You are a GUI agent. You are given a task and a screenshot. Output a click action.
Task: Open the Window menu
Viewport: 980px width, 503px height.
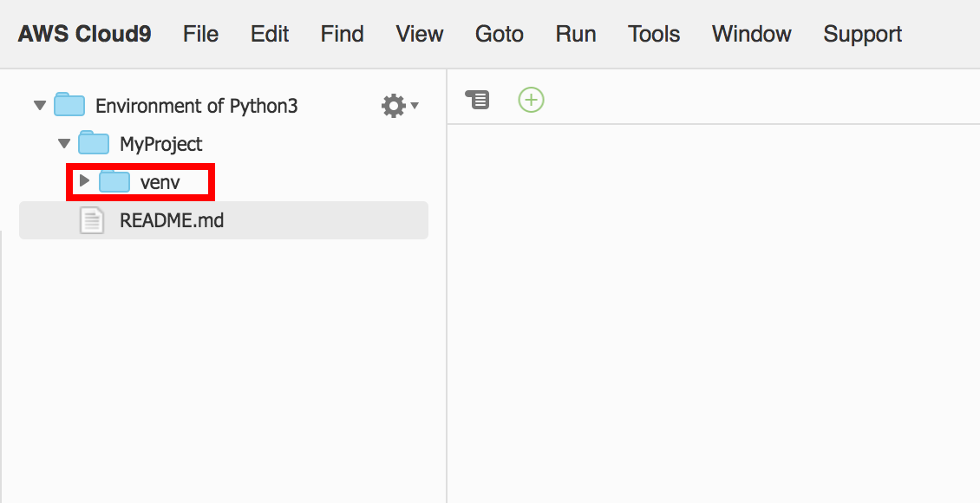751,34
